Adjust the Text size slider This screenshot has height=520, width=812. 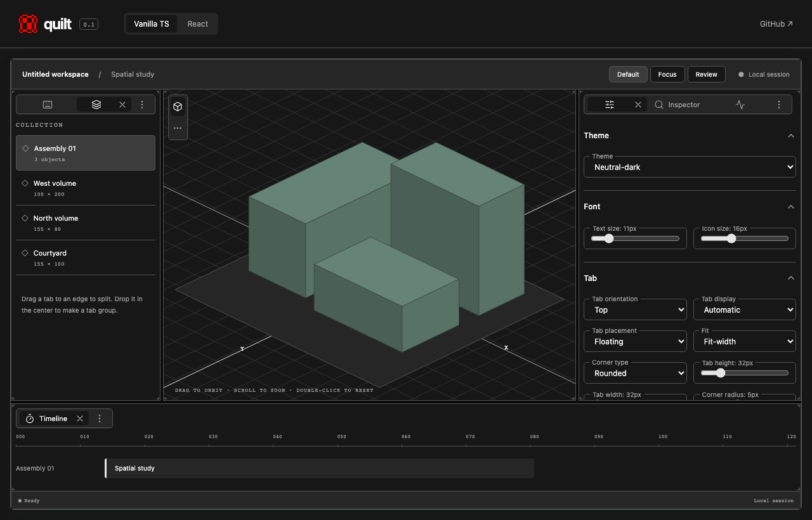coord(635,238)
